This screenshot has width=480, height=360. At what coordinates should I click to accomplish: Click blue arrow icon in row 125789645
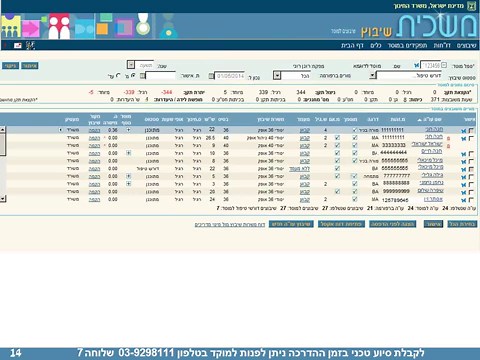point(463,200)
